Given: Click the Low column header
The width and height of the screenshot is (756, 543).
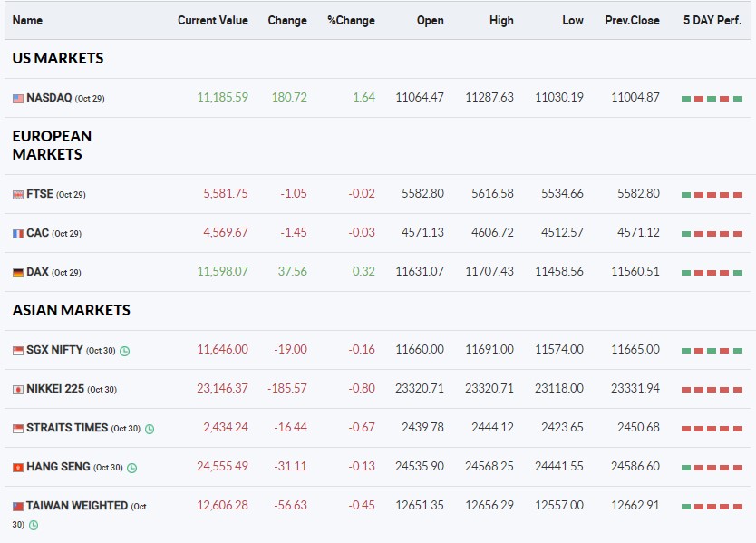Looking at the screenshot, I should click(x=572, y=20).
